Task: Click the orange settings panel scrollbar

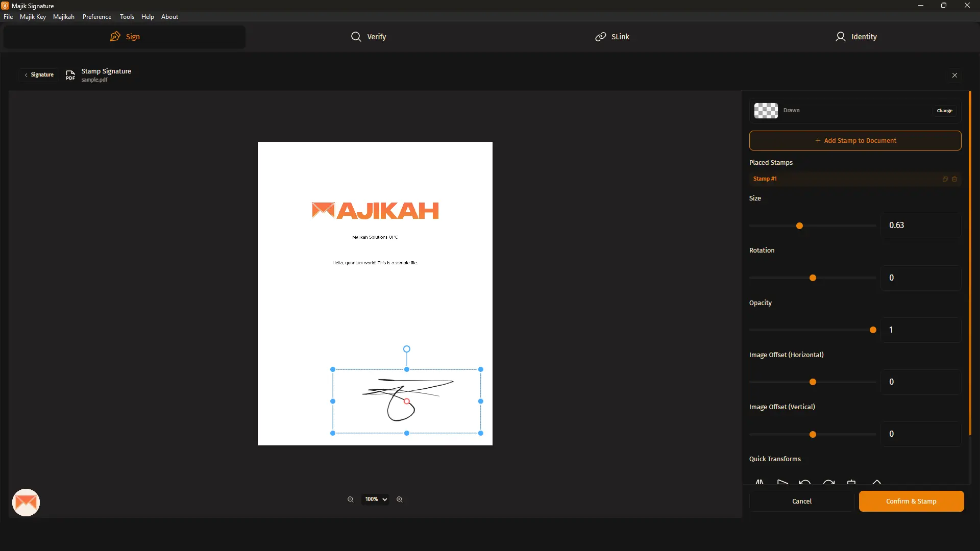Action: tap(970, 263)
